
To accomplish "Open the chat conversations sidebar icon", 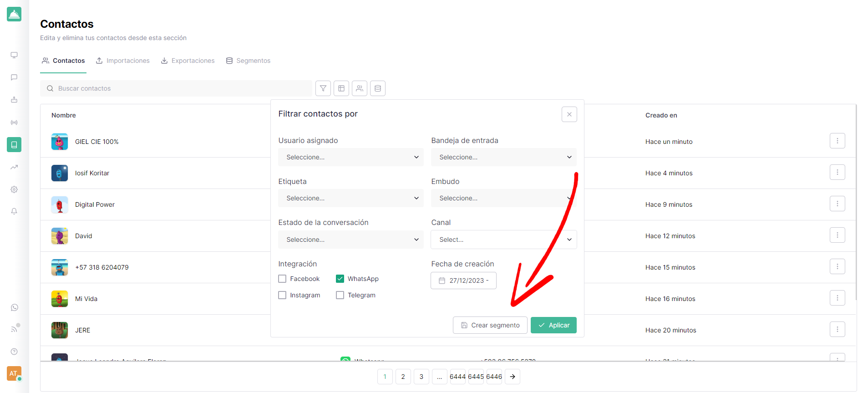I will point(14,77).
